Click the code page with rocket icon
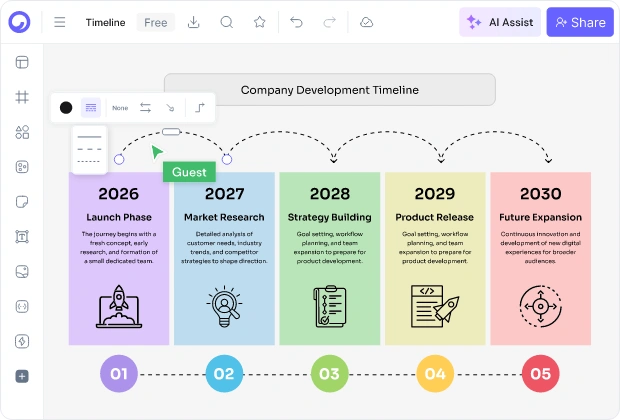620x420 pixels. [x=435, y=306]
